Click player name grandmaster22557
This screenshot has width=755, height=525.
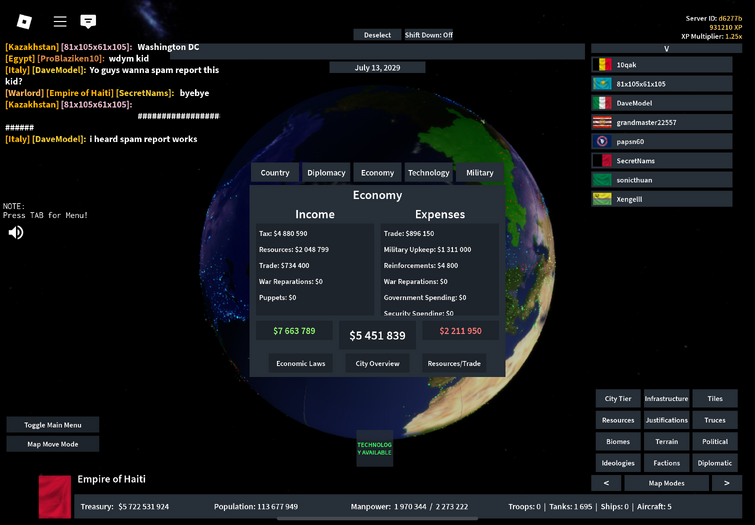[x=646, y=122]
